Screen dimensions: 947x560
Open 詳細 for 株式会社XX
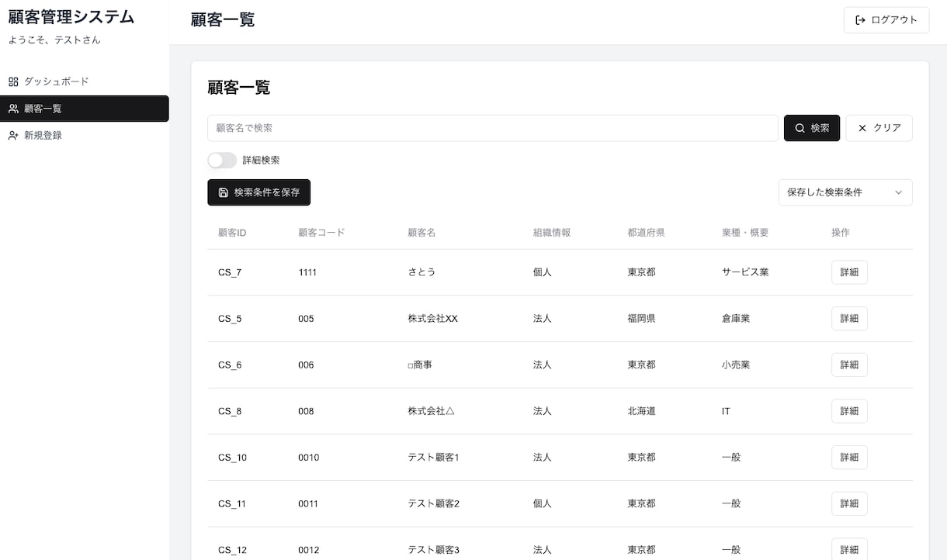tap(849, 319)
